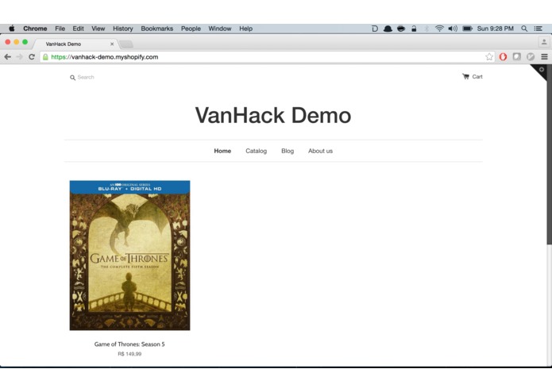Image resolution: width=552 pixels, height=392 pixels.
Task: Click the lock icon in the menu bar
Action: [x=414, y=29]
